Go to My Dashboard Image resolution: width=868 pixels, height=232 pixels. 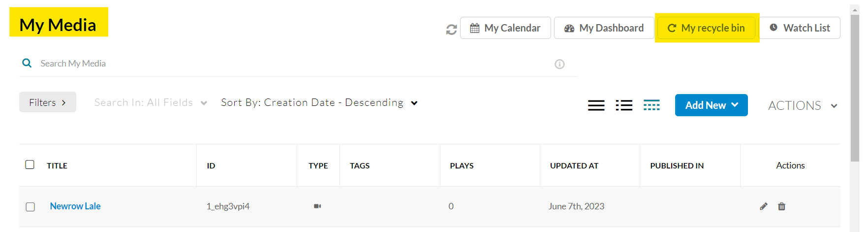coord(604,28)
